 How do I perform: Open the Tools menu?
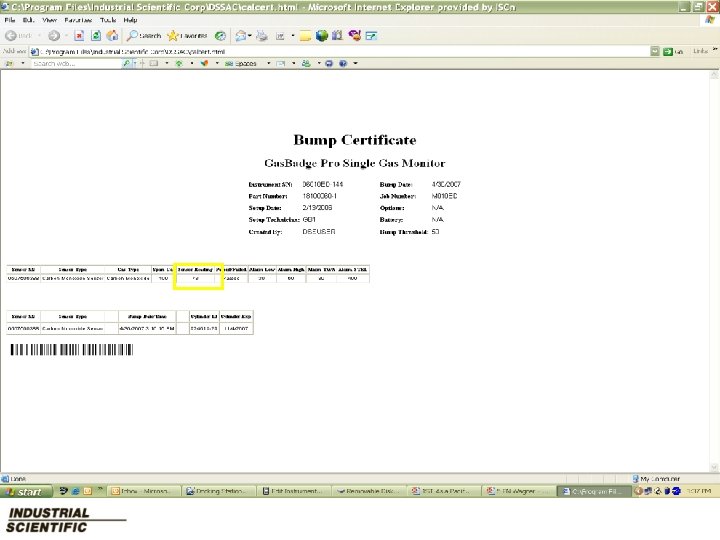pyautogui.click(x=108, y=20)
